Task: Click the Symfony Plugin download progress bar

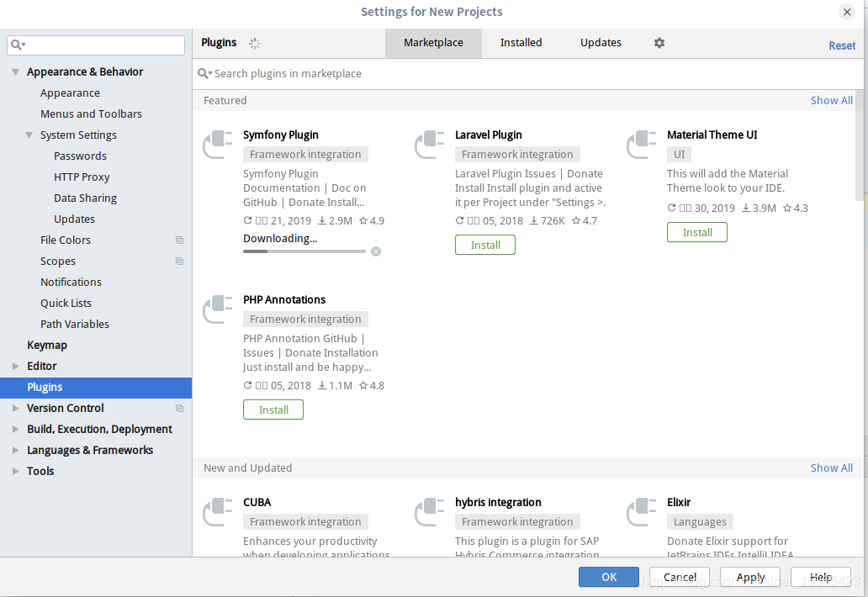Action: click(304, 251)
